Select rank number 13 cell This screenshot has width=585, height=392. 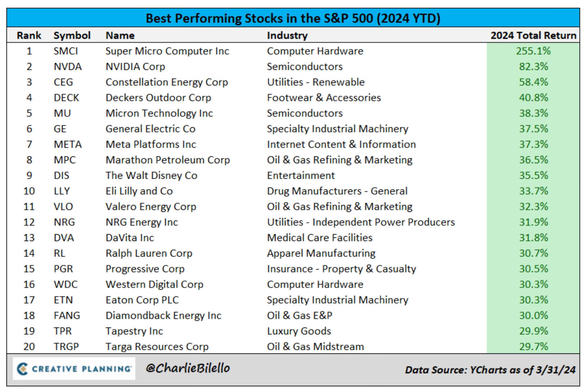coord(29,237)
